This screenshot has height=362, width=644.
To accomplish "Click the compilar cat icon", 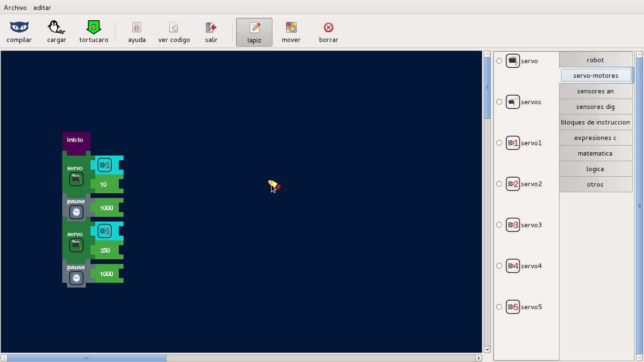I will [19, 27].
